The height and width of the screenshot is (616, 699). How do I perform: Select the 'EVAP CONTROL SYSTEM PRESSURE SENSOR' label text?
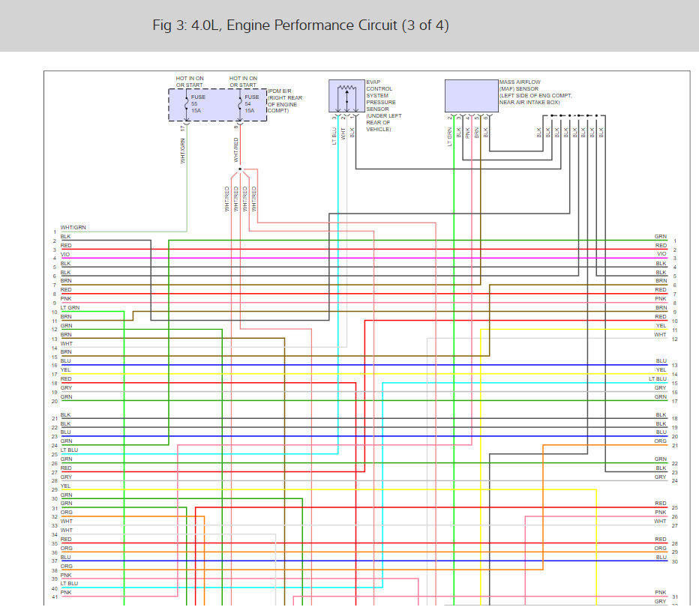(x=383, y=106)
